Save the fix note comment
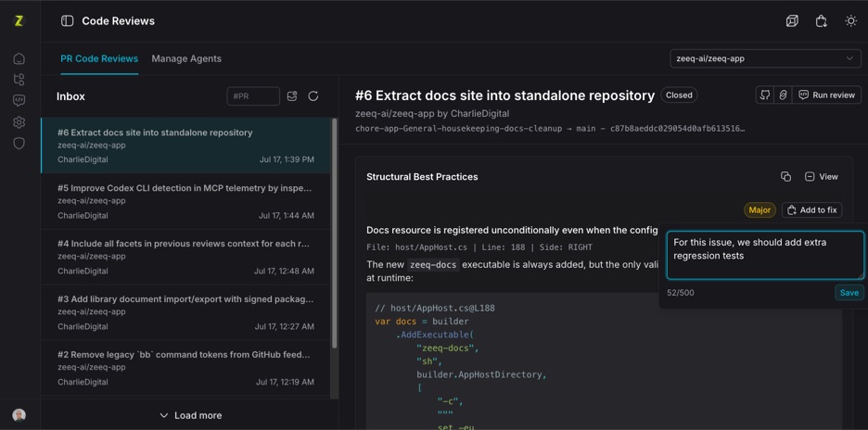This screenshot has width=868, height=430. coord(849,293)
